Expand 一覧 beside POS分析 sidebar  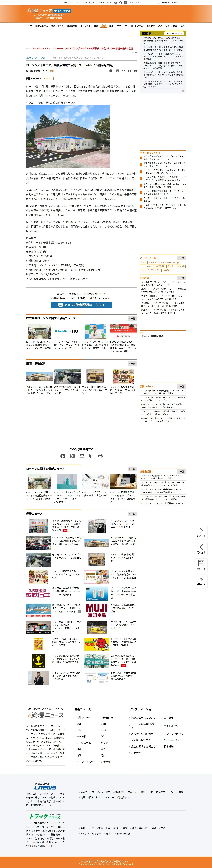tap(181, 278)
